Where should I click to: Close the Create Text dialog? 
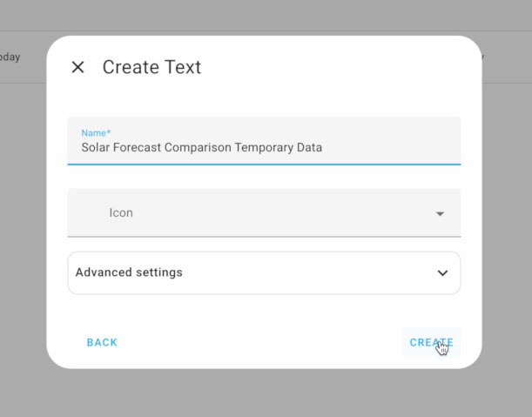[77, 67]
